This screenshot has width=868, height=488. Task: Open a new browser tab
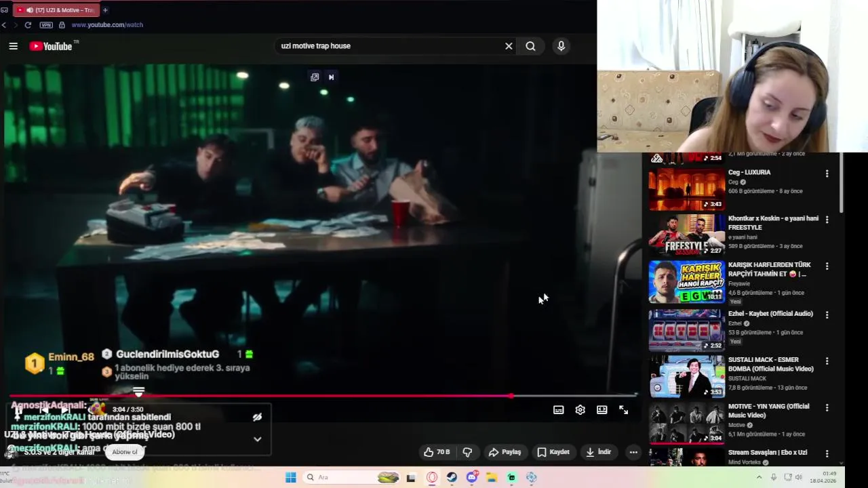pyautogui.click(x=105, y=10)
